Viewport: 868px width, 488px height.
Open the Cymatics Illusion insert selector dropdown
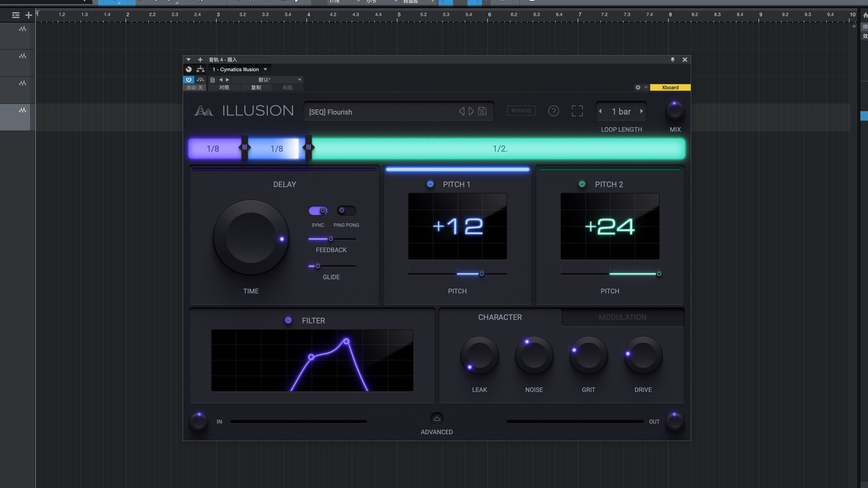(x=240, y=69)
